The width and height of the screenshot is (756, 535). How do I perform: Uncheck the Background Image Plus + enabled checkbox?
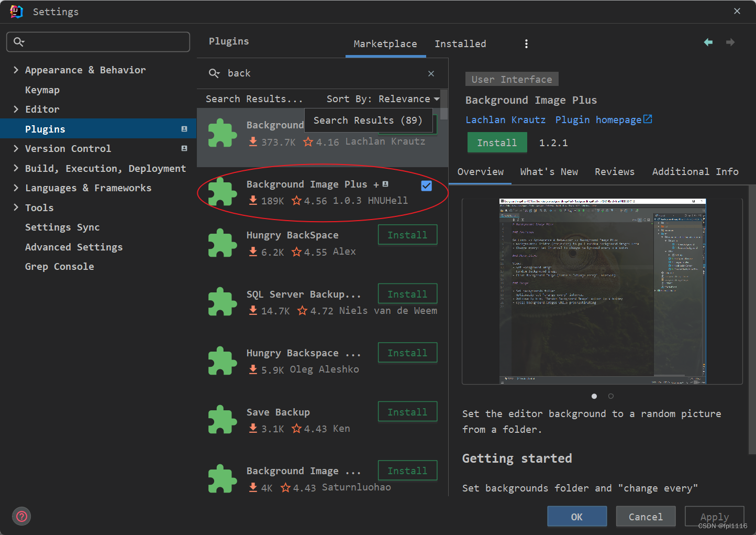pyautogui.click(x=427, y=185)
